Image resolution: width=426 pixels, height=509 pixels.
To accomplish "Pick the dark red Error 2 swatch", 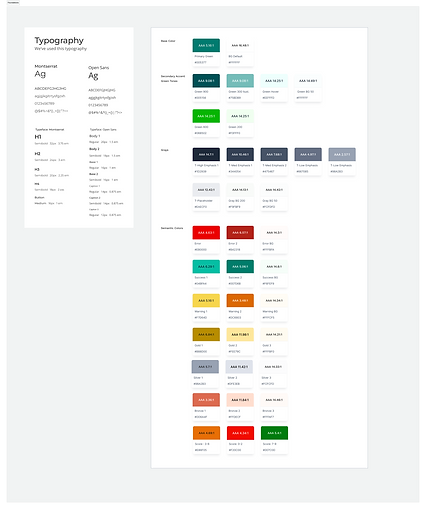I will pyautogui.click(x=240, y=232).
